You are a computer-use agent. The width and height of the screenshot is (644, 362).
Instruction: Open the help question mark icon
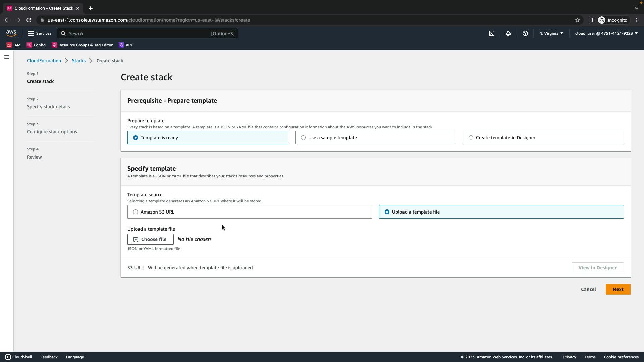tap(525, 33)
